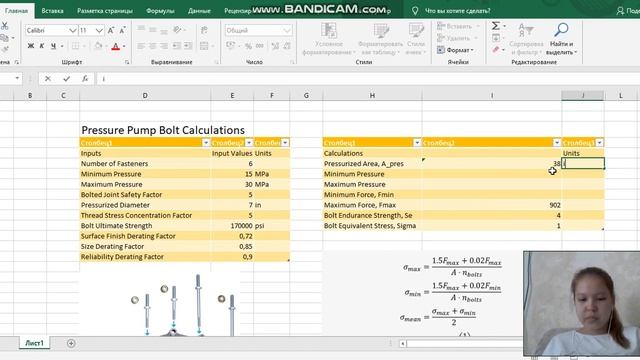Click horizontal scrollbar left arrow
The width and height of the screenshot is (640, 360).
click(x=402, y=344)
